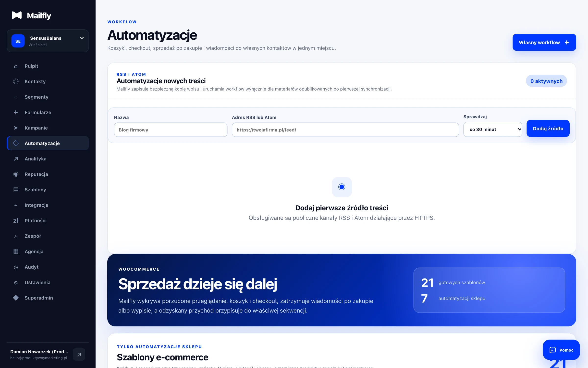This screenshot has width=588, height=368.
Task: Open Integracje menu item
Action: (x=48, y=205)
